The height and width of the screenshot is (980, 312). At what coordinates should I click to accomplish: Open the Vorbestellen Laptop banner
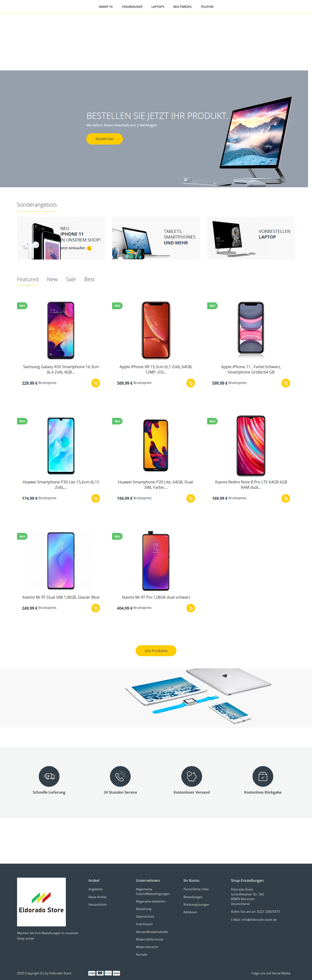[x=251, y=238]
